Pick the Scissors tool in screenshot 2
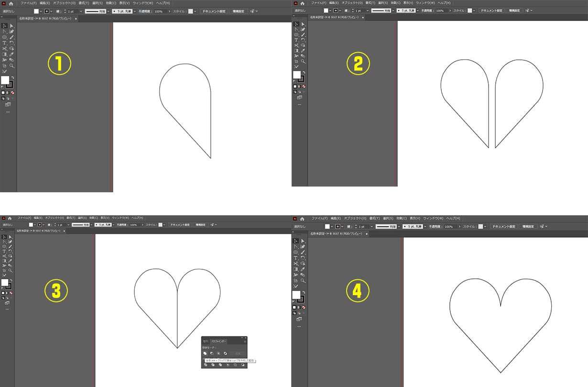 (x=296, y=45)
